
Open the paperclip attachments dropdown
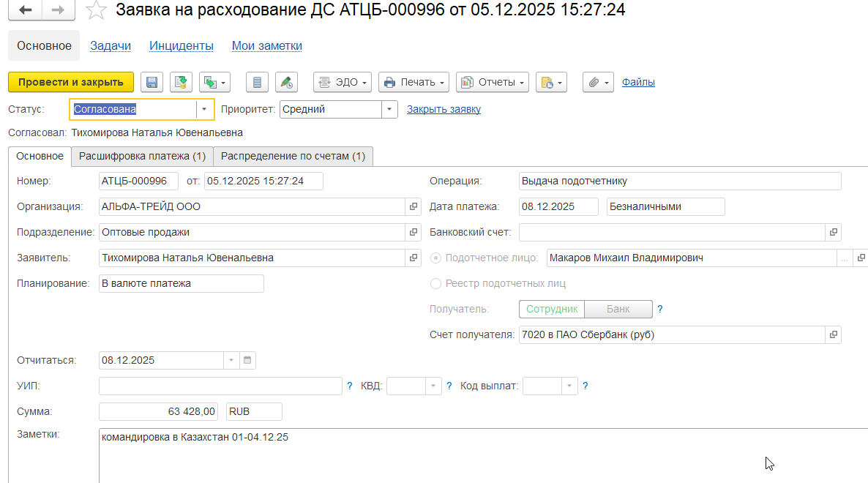pyautogui.click(x=598, y=82)
